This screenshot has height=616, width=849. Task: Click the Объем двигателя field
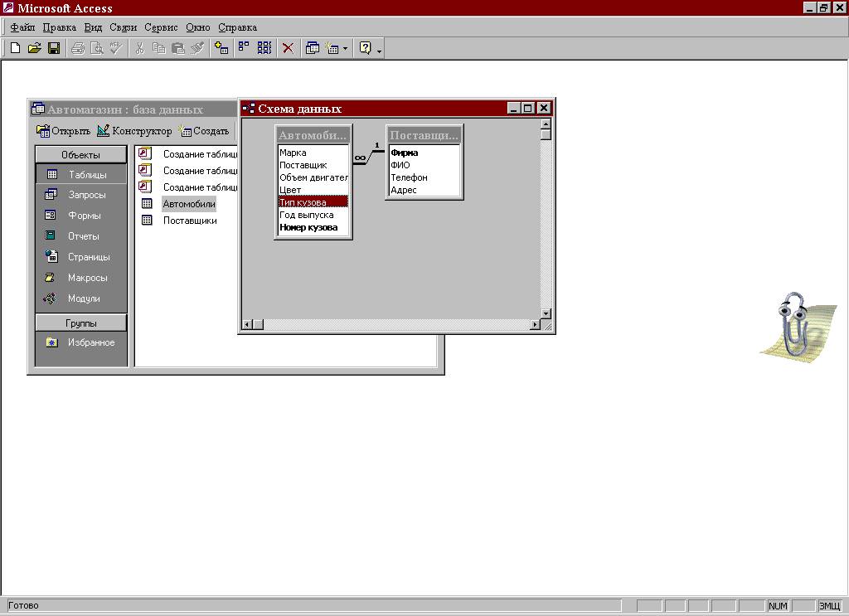click(313, 177)
